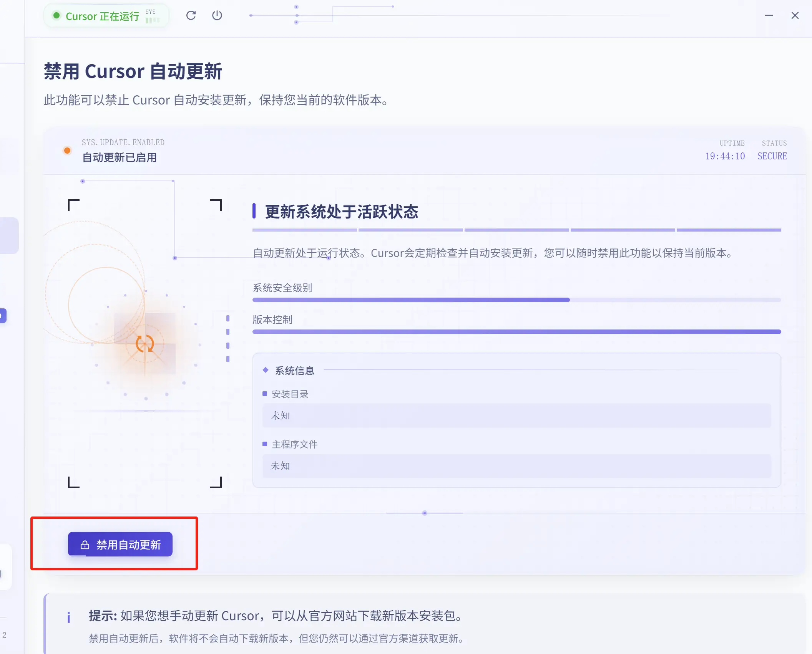Click the lock icon on 禁用自动更新 button
This screenshot has height=654, width=812.
pos(85,545)
